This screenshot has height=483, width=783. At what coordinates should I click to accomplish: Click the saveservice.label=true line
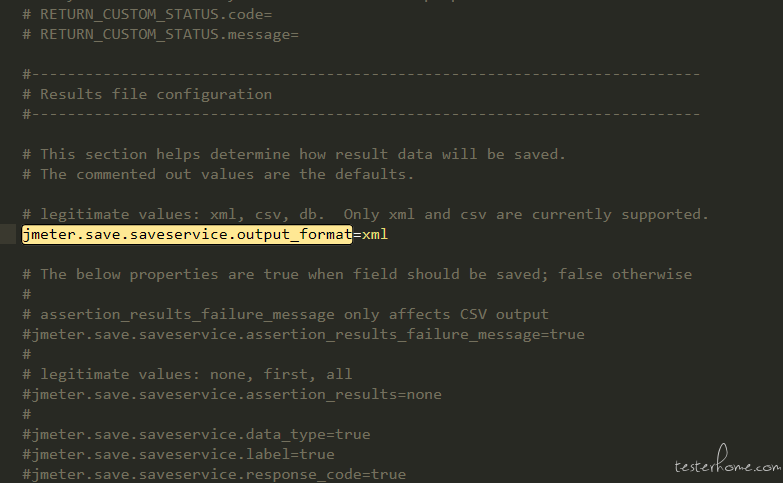pyautogui.click(x=178, y=454)
